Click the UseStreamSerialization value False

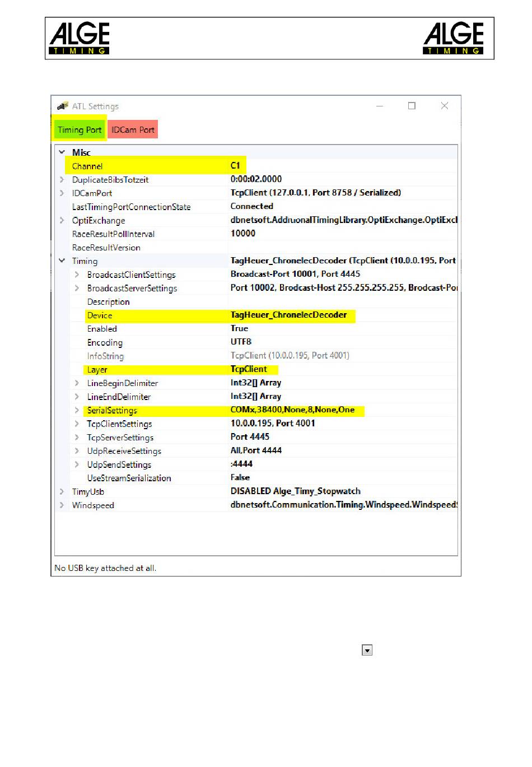(240, 477)
